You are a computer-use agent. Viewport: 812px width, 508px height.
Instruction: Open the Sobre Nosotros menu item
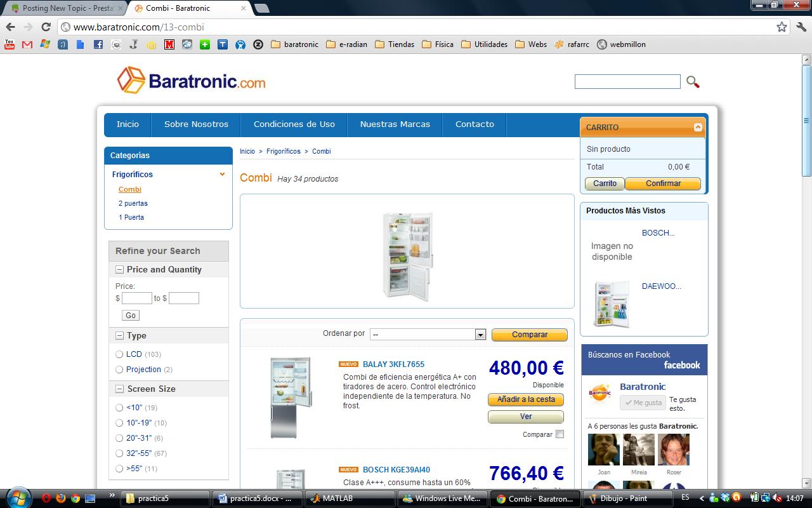[196, 124]
